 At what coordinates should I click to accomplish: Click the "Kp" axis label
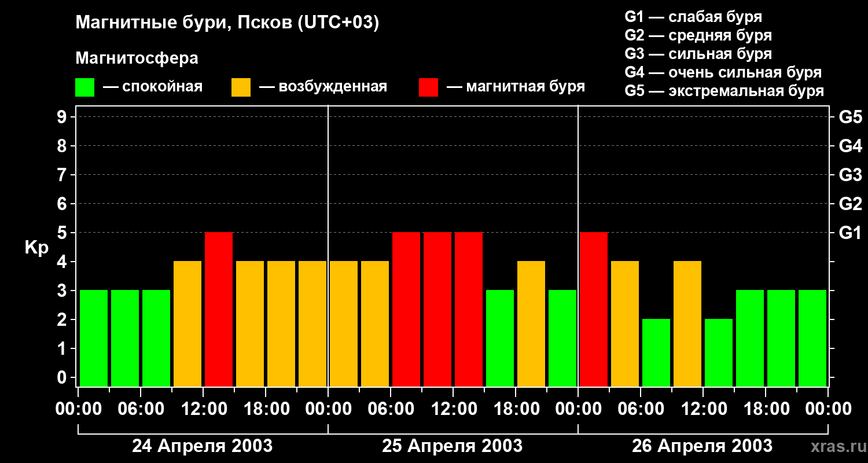(36, 248)
